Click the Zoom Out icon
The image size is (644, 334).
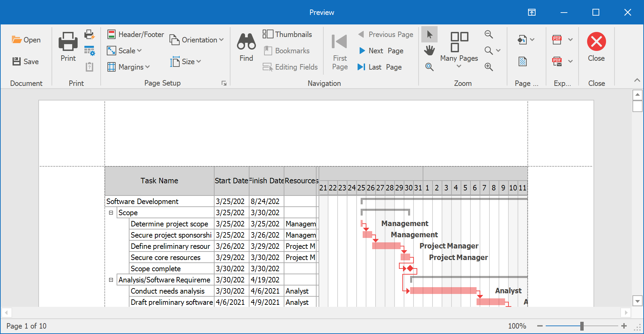pos(488,34)
